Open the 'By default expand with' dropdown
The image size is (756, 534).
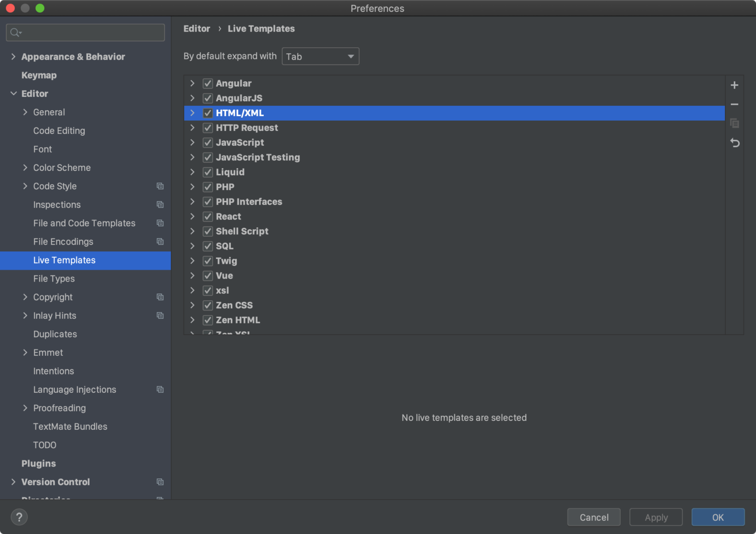[x=320, y=57]
